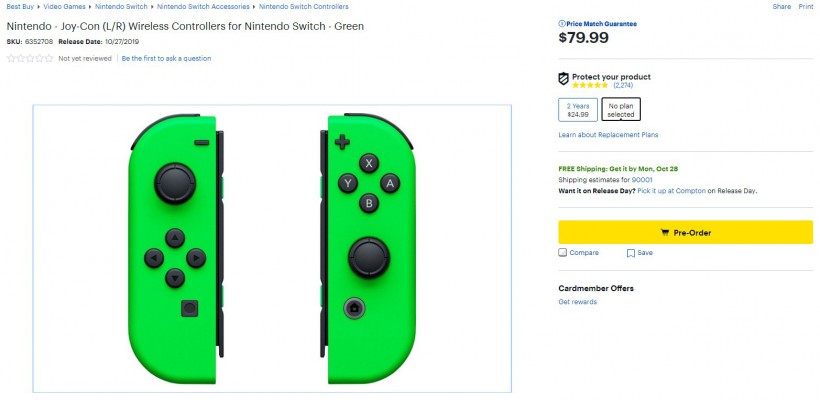The height and width of the screenshot is (400, 820).
Task: Go to Best Buy breadcrumb
Action: (x=21, y=6)
